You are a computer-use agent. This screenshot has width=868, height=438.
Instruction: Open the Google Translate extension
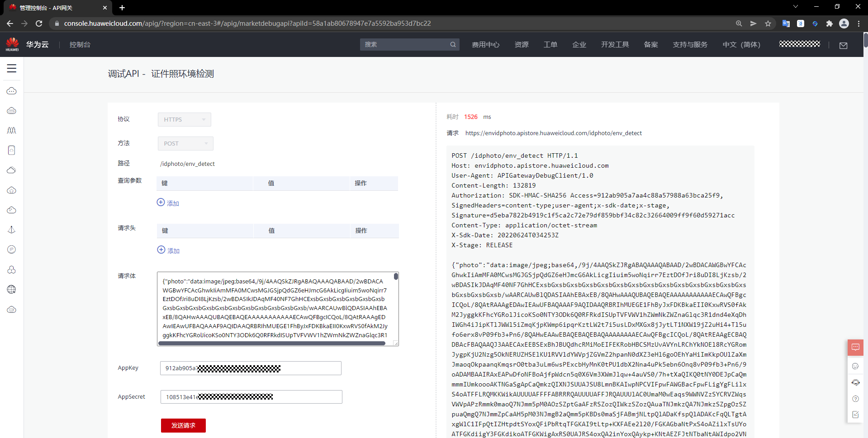pyautogui.click(x=786, y=24)
